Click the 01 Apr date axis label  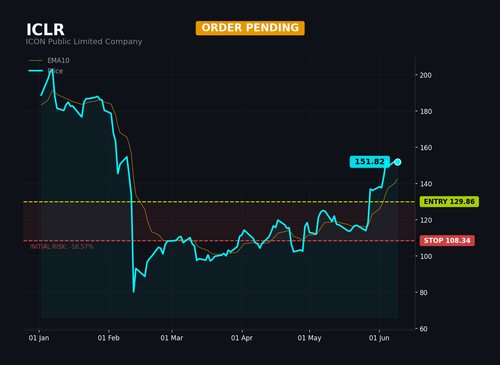tap(242, 338)
